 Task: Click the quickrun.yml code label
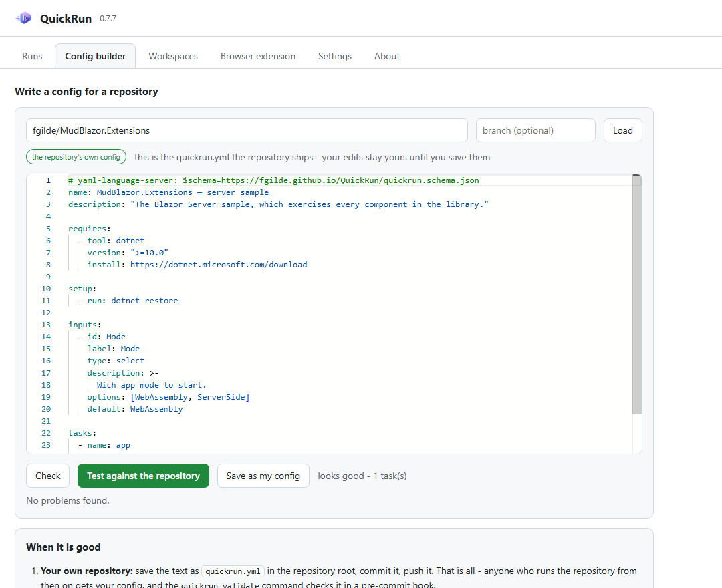pyautogui.click(x=233, y=571)
